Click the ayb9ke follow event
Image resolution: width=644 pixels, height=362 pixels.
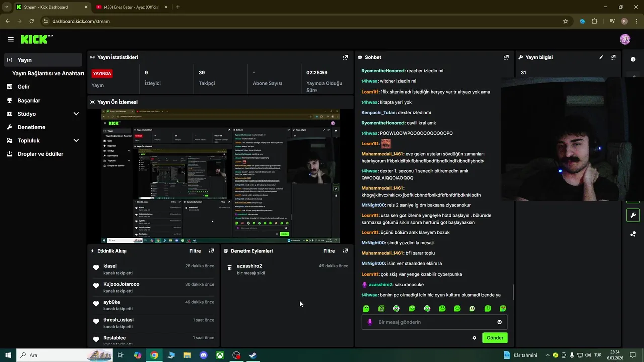pos(153,305)
